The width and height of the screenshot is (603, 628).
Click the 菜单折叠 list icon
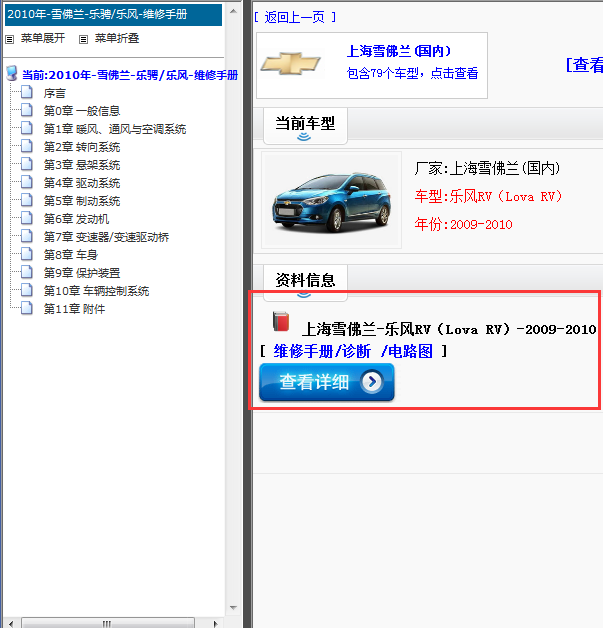(x=83, y=39)
